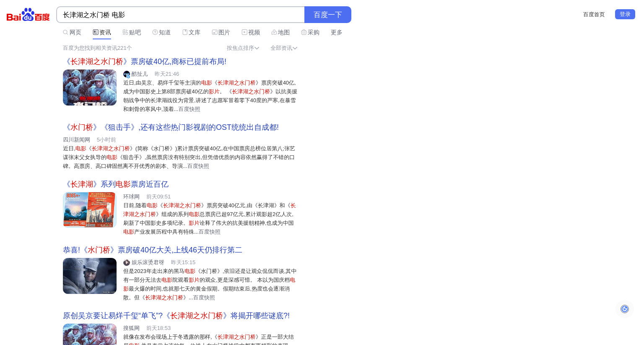
Task: Click the 娱乐滚烫君呀 source name
Action: (x=148, y=263)
